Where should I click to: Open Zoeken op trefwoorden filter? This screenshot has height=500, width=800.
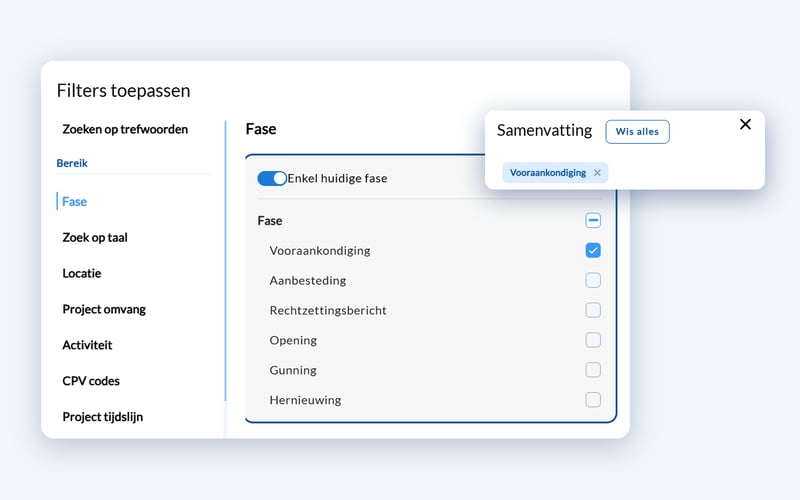(125, 130)
